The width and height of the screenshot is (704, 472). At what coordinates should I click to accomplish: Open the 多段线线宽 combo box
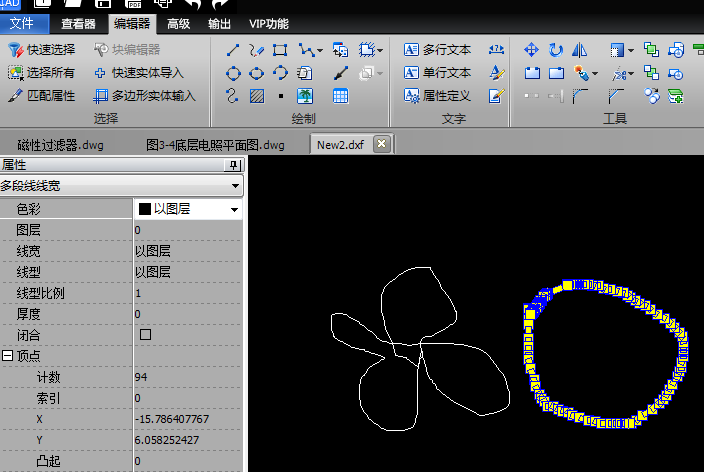pyautogui.click(x=121, y=185)
